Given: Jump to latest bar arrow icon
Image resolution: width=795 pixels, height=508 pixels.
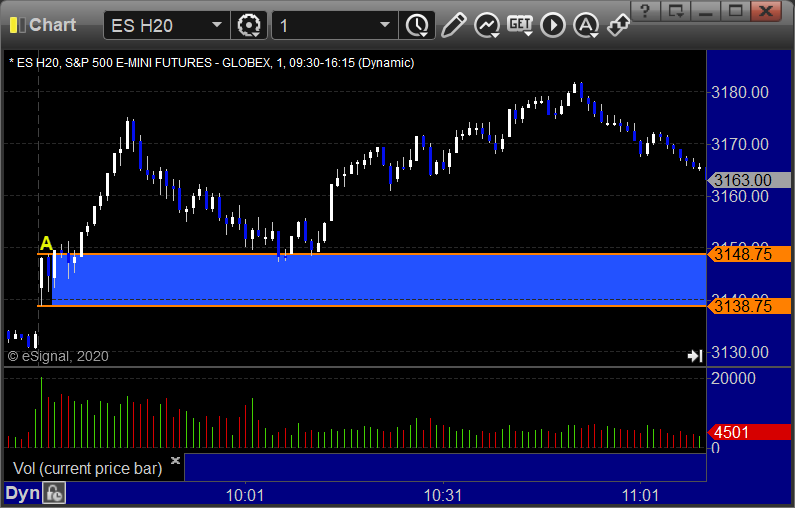Looking at the screenshot, I should coord(695,356).
